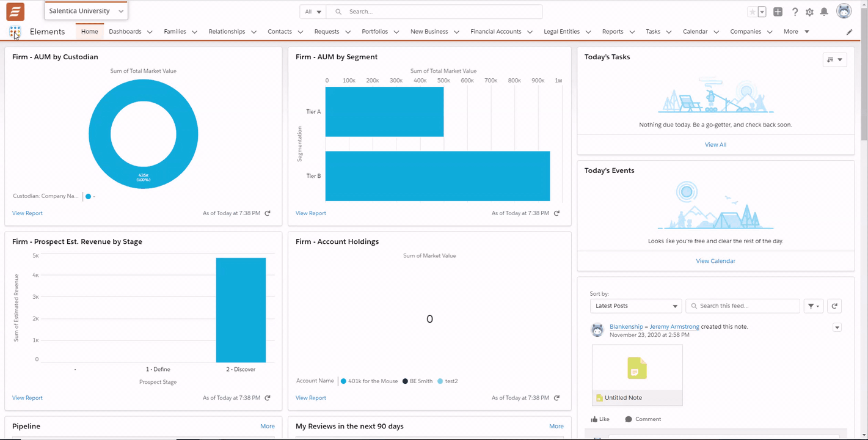
Task: Open the Today's Tasks filter dropdown
Action: pyautogui.click(x=834, y=59)
